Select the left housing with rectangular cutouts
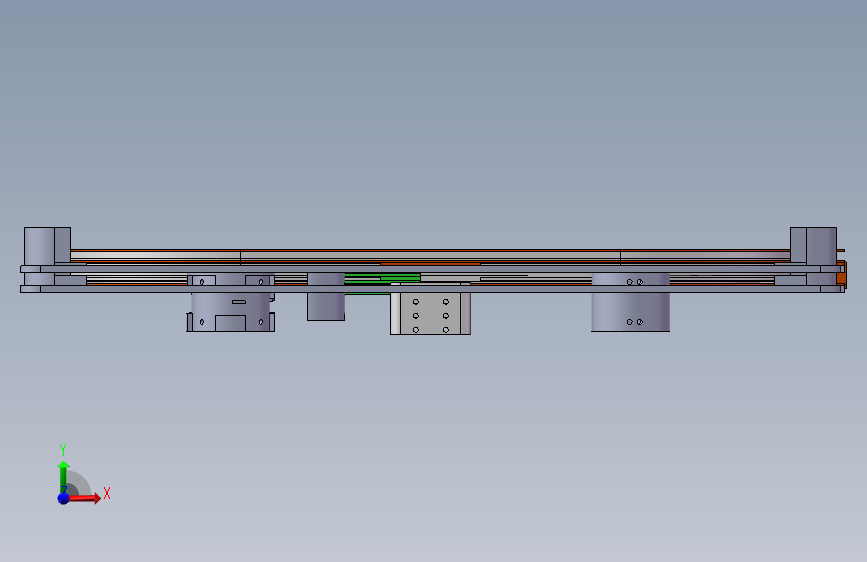The image size is (867, 562). 231,303
